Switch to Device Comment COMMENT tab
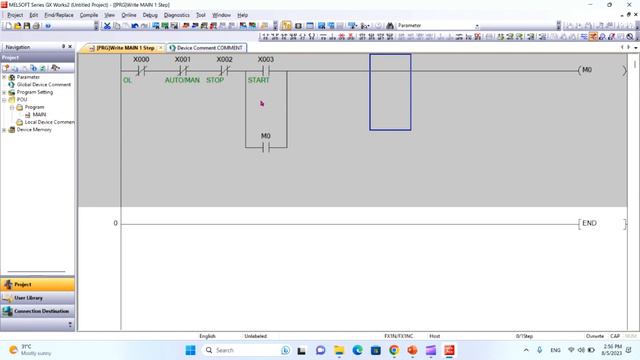Viewport: 640px width, 360px height. coord(206,48)
